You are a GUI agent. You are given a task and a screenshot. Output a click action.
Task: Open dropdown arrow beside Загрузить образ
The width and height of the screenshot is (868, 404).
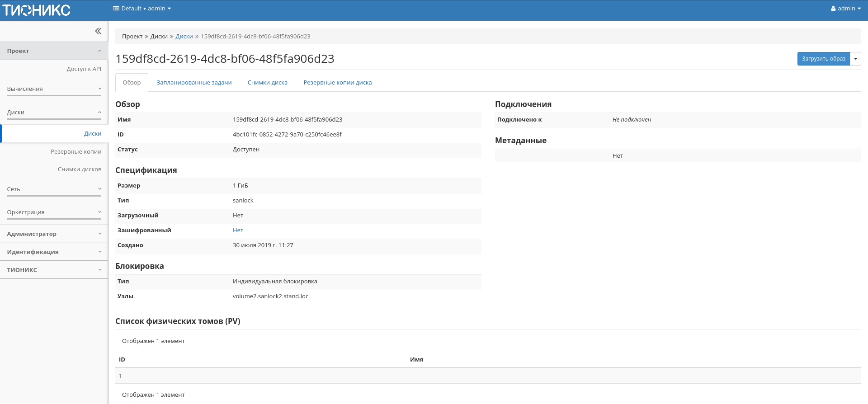coord(855,59)
